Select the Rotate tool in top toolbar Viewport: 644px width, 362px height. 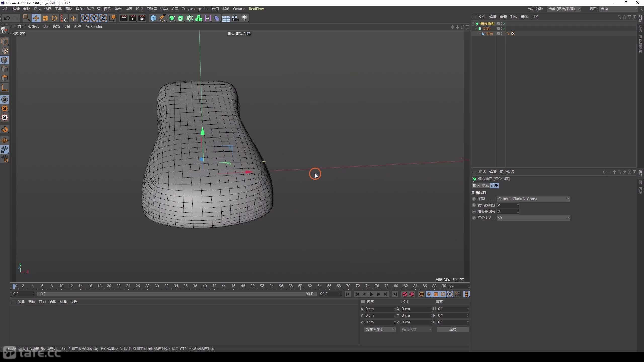(54, 18)
